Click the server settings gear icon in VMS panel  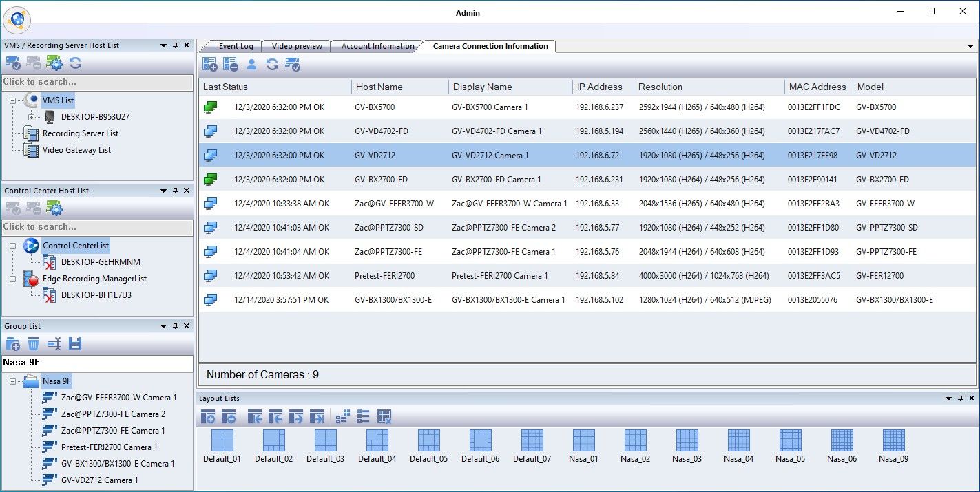point(54,63)
